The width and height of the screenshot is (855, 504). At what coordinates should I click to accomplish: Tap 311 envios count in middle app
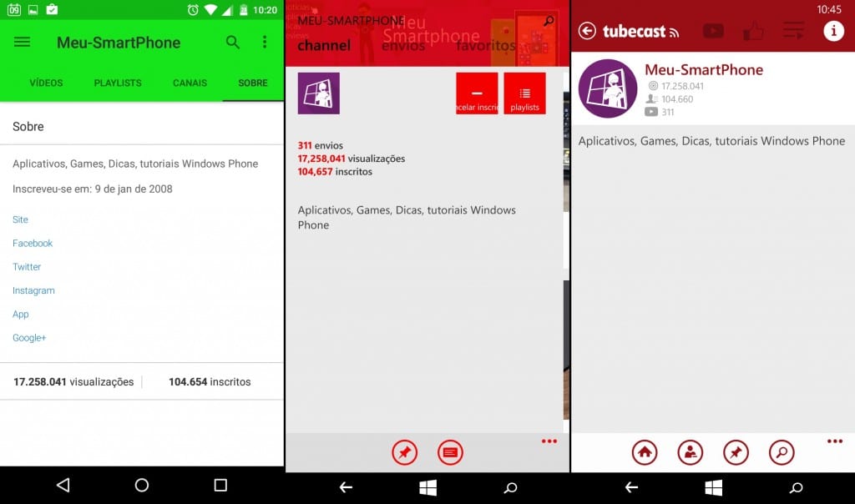pos(320,145)
